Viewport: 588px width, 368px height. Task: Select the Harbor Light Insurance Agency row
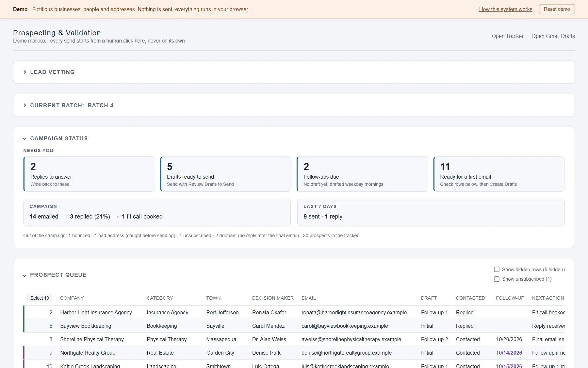pos(294,312)
